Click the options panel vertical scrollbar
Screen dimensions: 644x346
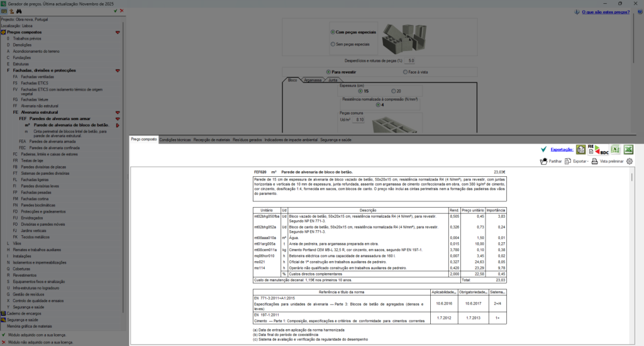pos(635,39)
